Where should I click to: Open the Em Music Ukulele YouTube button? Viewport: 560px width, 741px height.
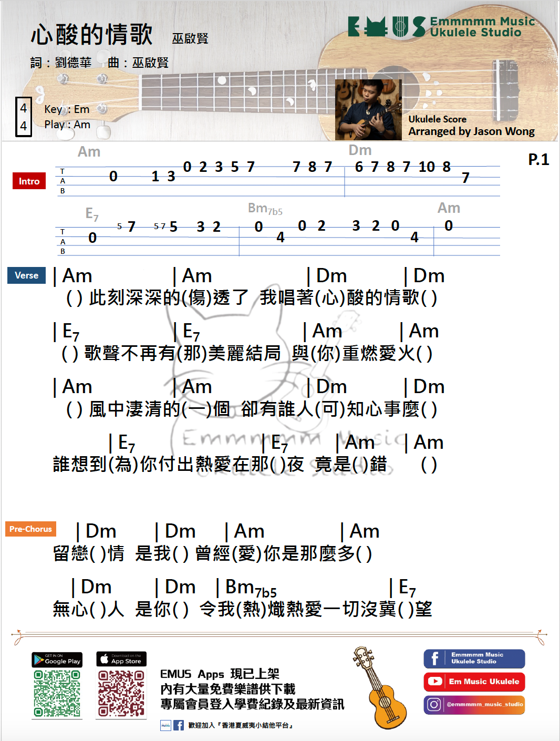point(474,682)
